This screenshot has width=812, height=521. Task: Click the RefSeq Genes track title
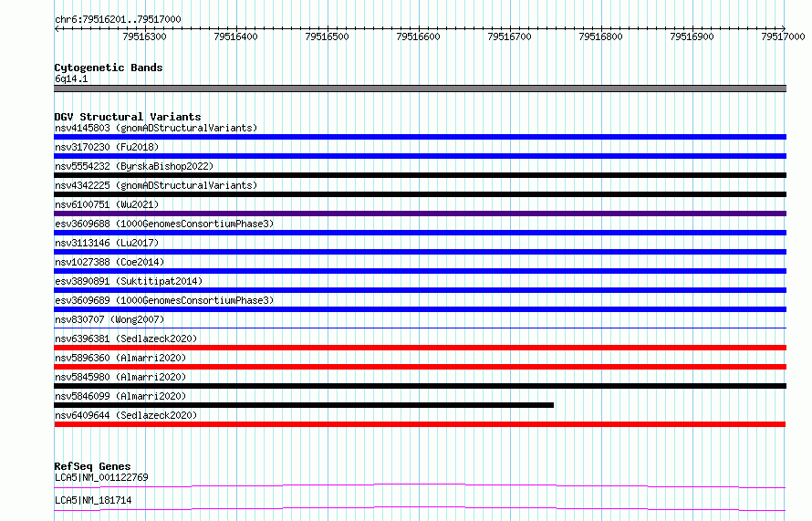pyautogui.click(x=92, y=466)
